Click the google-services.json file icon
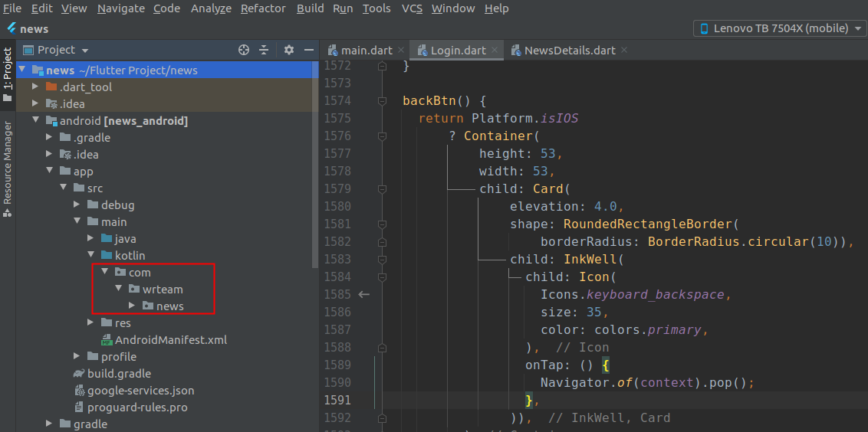868x432 pixels. pyautogui.click(x=79, y=391)
